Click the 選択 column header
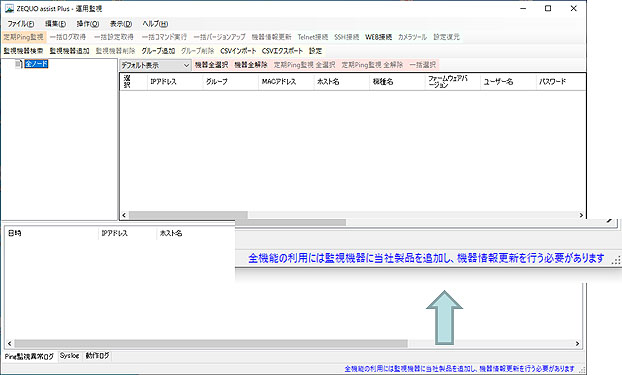Screen dimensions: 622x375 pyautogui.click(x=133, y=82)
